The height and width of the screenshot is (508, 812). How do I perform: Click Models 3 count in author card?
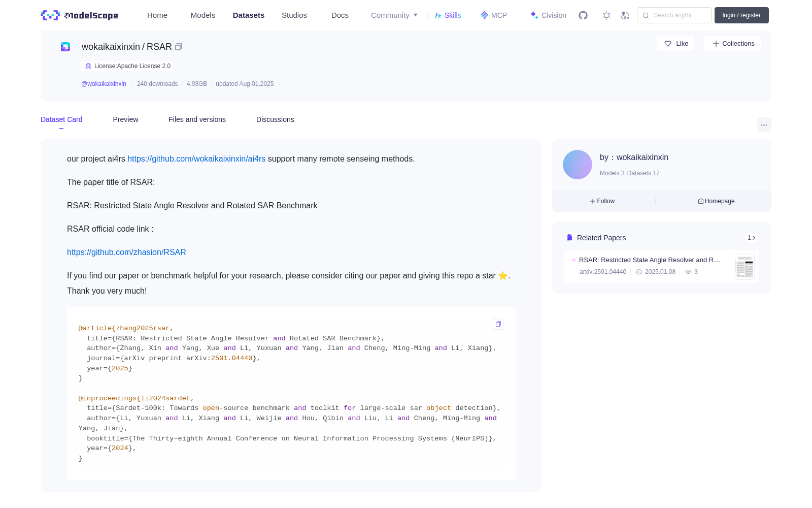click(x=612, y=173)
